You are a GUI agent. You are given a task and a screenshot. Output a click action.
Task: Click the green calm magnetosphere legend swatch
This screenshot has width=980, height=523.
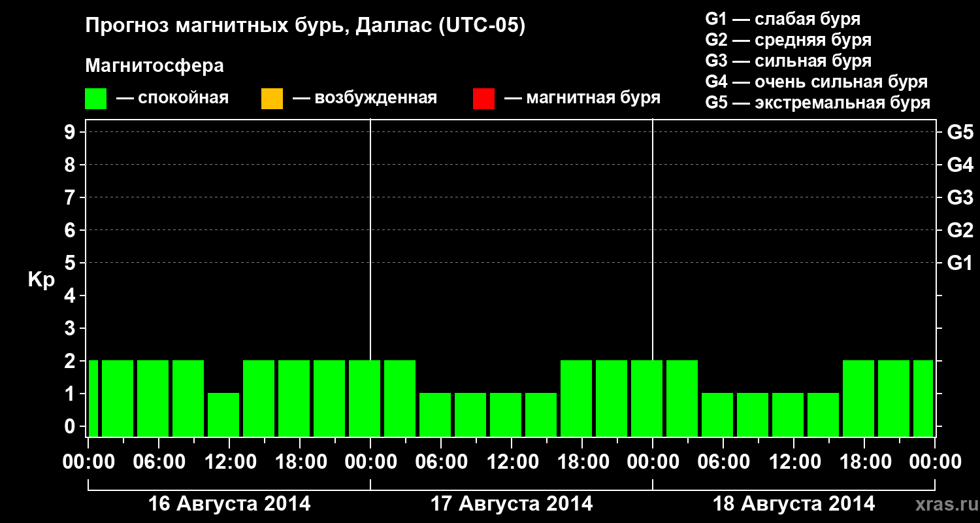click(x=96, y=99)
